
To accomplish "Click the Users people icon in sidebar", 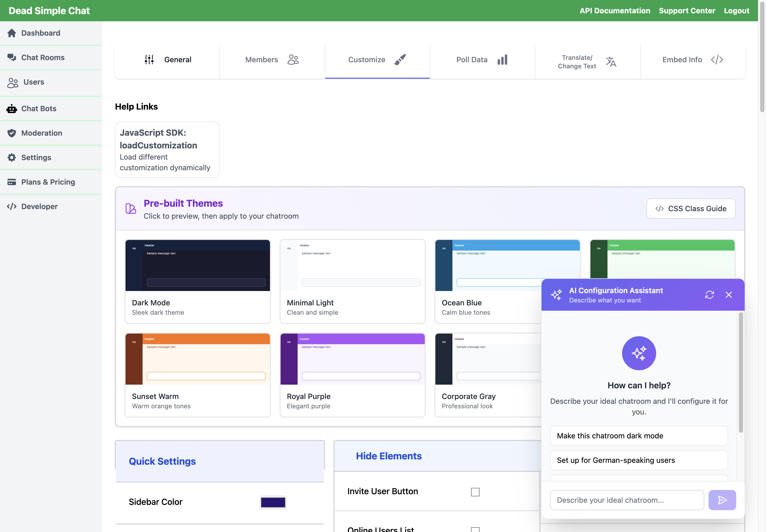I will tap(13, 82).
